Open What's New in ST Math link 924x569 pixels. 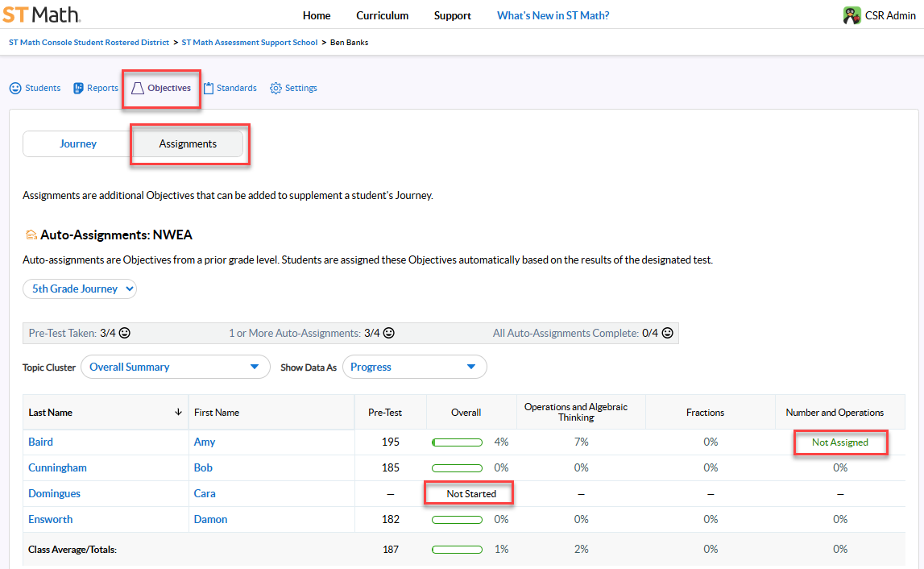click(553, 15)
